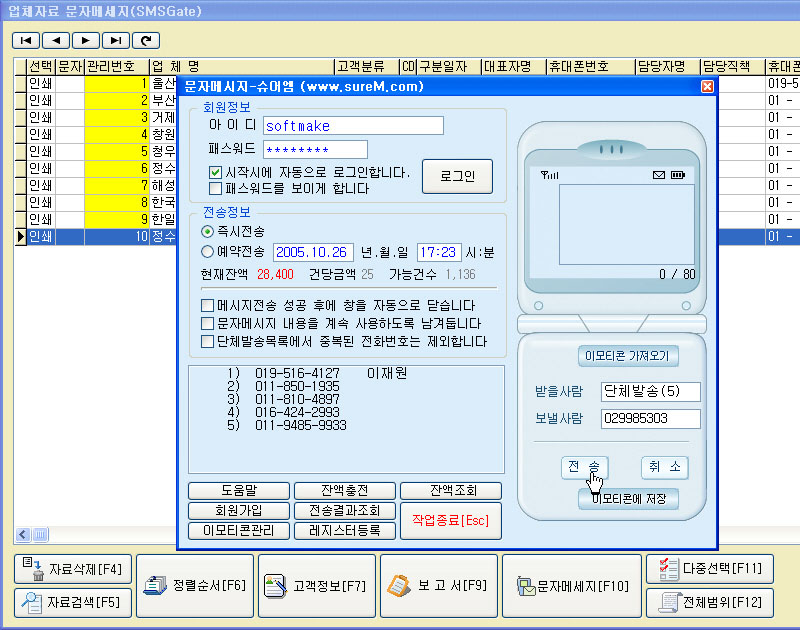This screenshot has height=630, width=800.
Task: Click the 관리번호 column header
Action: pyautogui.click(x=117, y=66)
